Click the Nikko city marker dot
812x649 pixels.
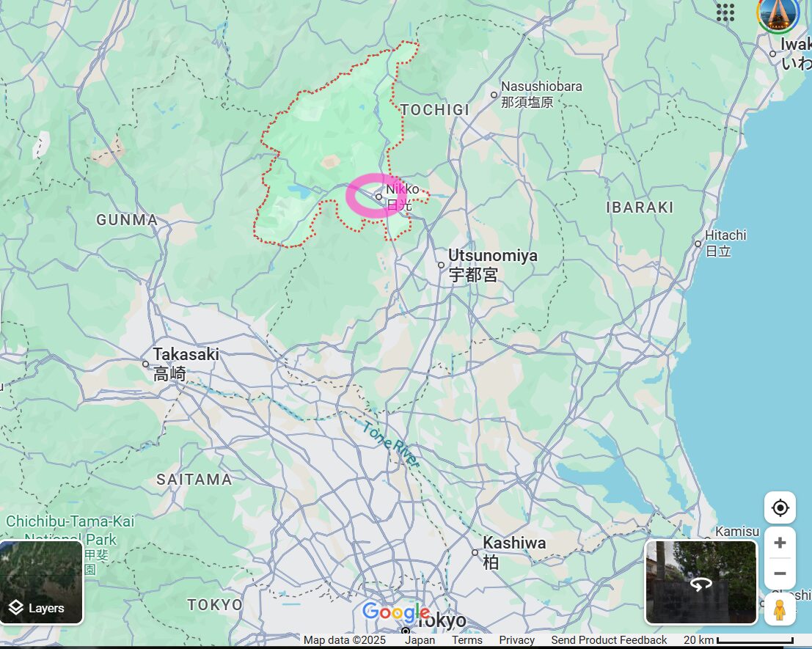(378, 197)
